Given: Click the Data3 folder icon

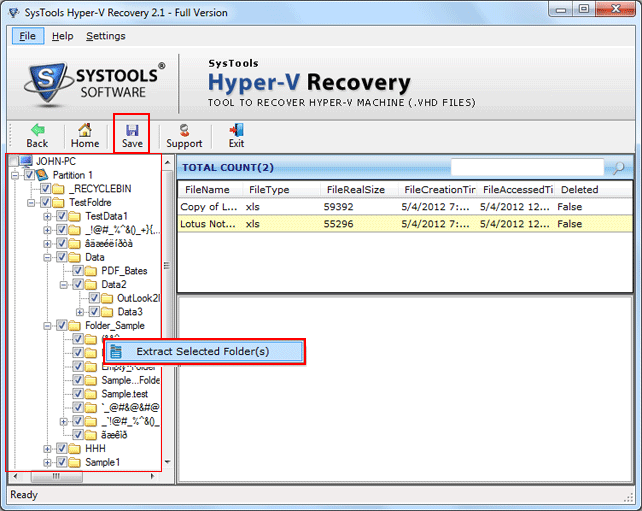Looking at the screenshot, I should tap(107, 312).
